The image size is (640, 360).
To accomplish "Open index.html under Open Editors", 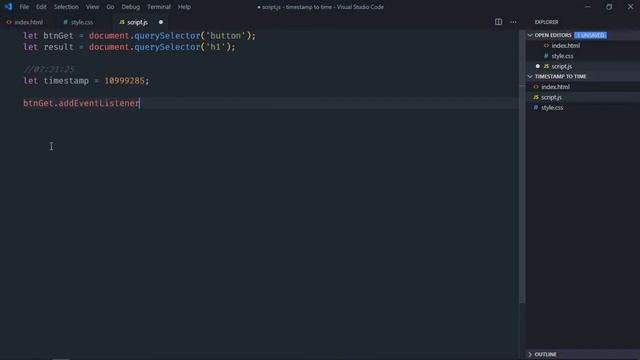I will [x=566, y=45].
